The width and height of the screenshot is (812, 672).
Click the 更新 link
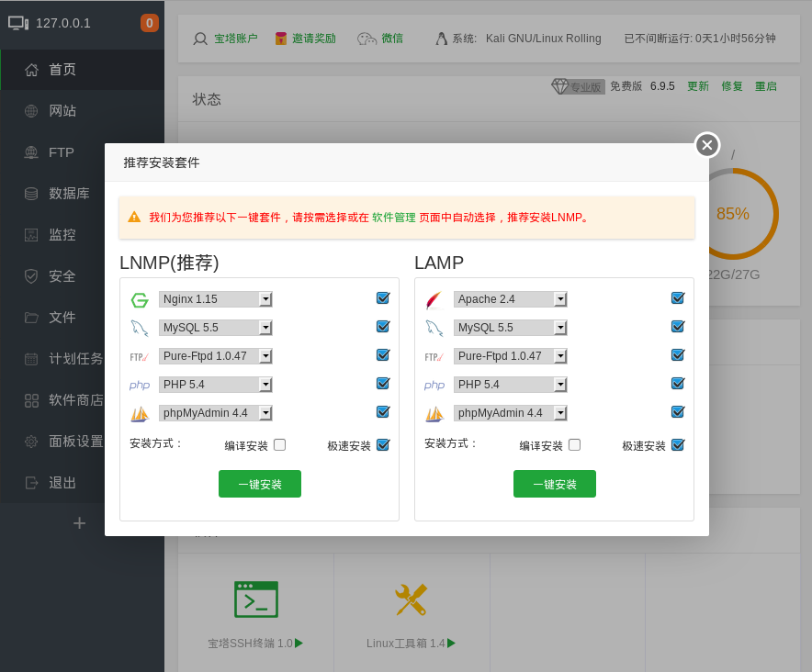coord(698,86)
